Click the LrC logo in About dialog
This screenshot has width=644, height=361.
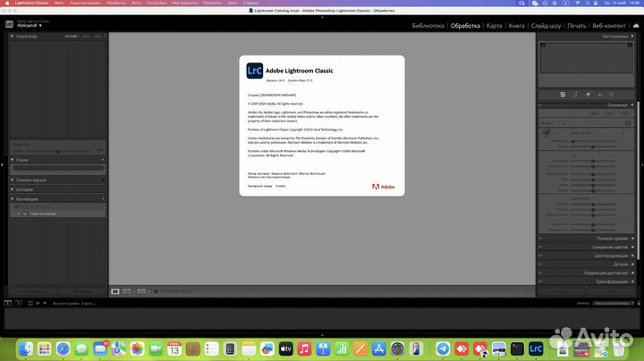point(255,71)
